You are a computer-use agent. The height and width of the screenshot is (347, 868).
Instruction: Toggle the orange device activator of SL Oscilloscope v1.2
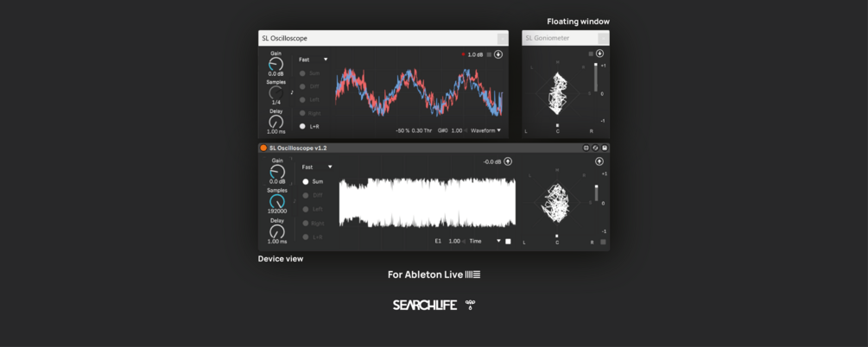coord(263,148)
